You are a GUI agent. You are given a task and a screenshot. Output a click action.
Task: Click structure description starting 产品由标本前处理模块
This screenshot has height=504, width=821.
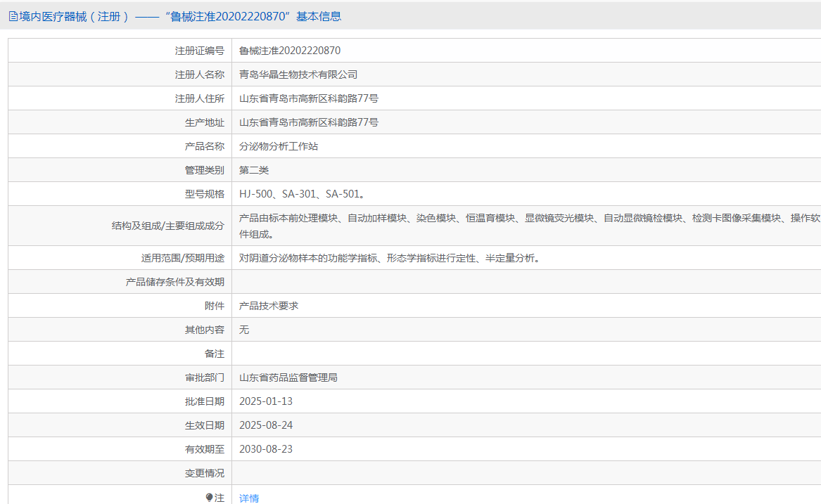(530, 226)
